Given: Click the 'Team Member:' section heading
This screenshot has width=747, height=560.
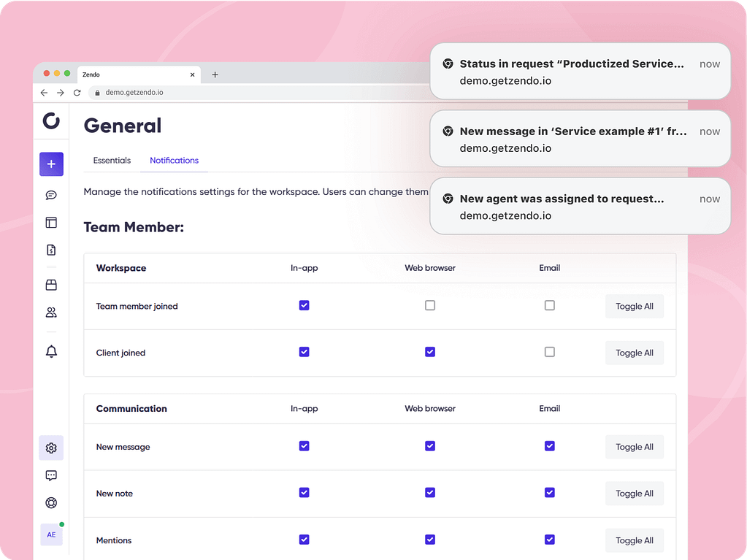Looking at the screenshot, I should (x=134, y=227).
